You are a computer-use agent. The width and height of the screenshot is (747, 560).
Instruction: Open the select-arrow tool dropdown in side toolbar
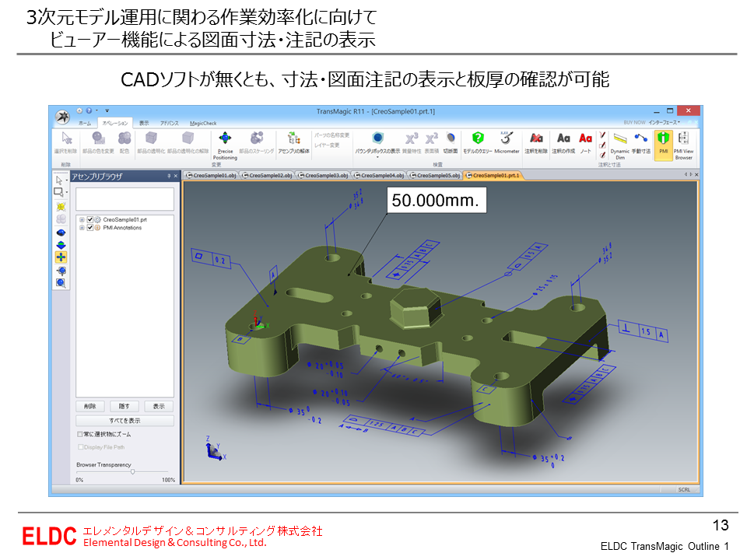pos(67,181)
